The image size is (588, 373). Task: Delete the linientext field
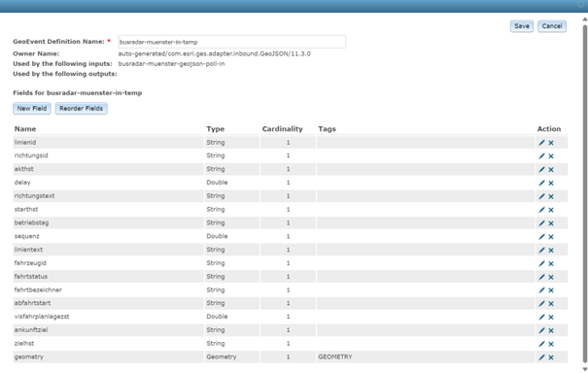click(551, 250)
